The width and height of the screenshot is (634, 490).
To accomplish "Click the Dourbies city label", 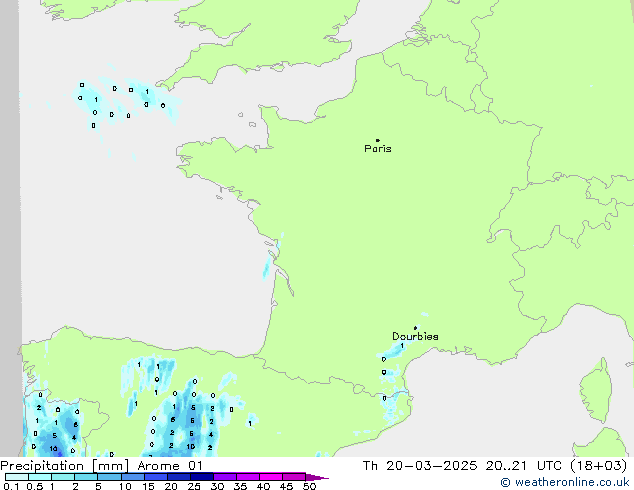I will point(415,336).
